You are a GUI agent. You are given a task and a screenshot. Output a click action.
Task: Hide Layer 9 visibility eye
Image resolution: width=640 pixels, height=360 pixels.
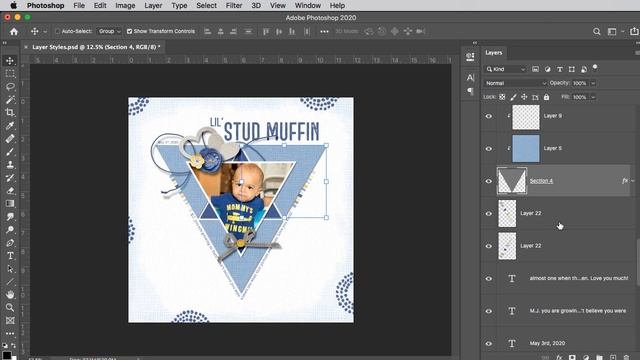point(489,116)
